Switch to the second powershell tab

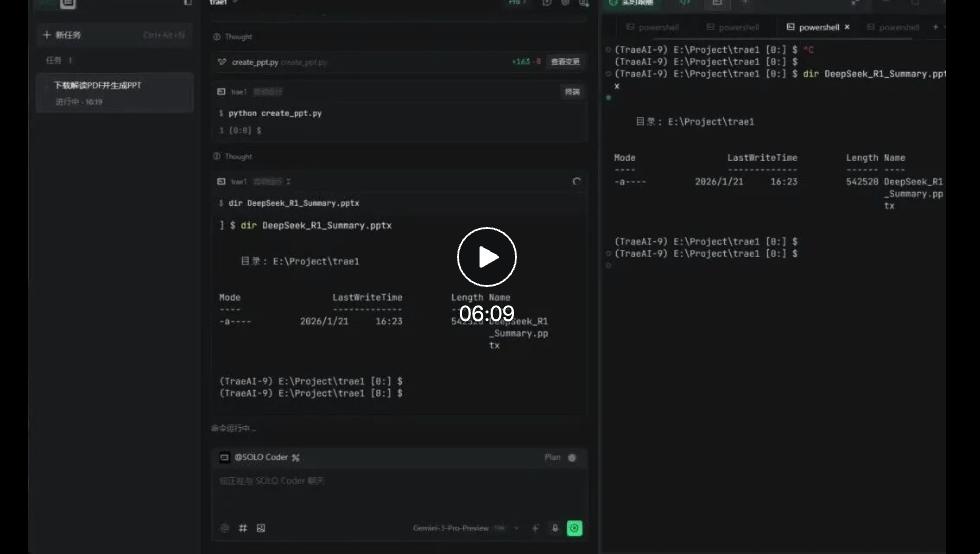(x=732, y=28)
